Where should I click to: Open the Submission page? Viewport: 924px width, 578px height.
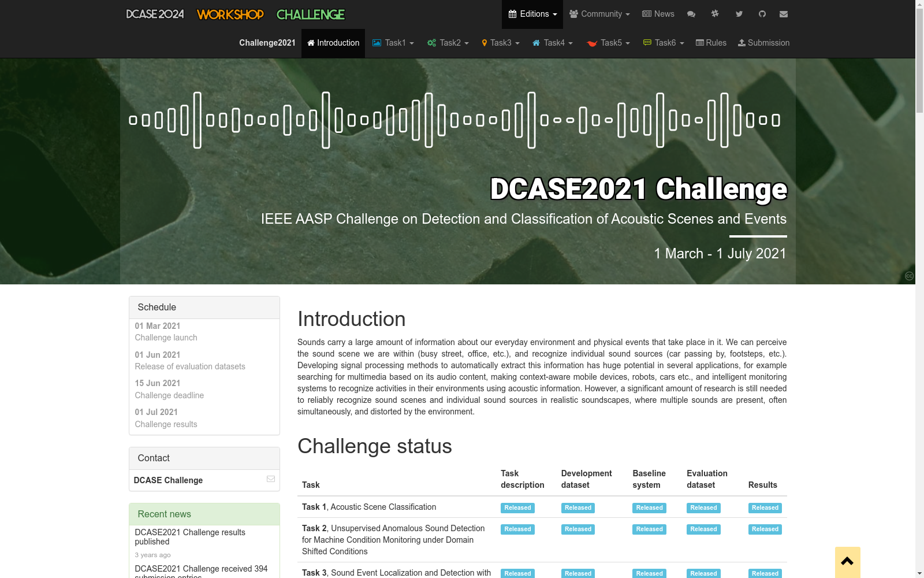[x=763, y=43]
